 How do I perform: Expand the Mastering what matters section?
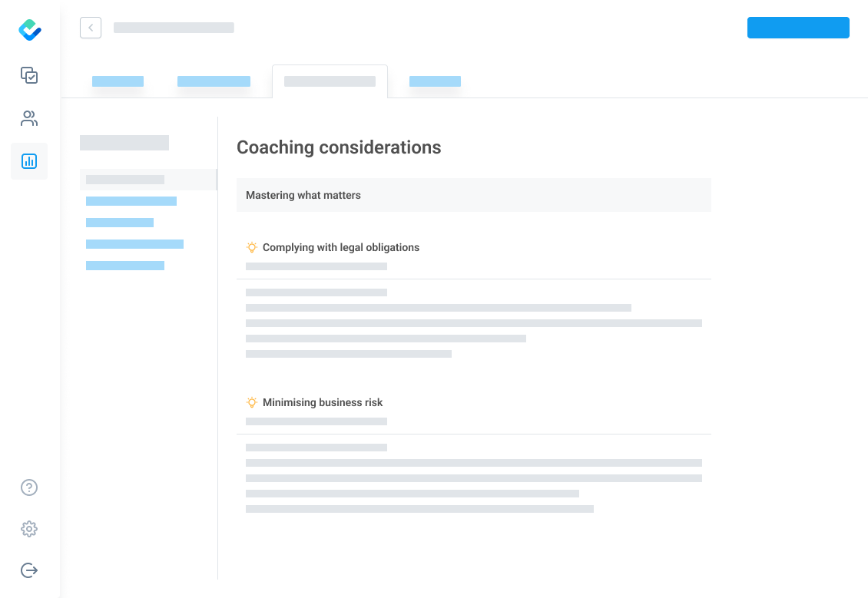click(x=473, y=195)
